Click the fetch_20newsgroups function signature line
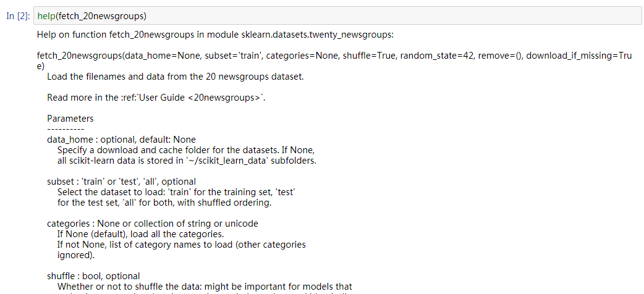 tap(334, 56)
